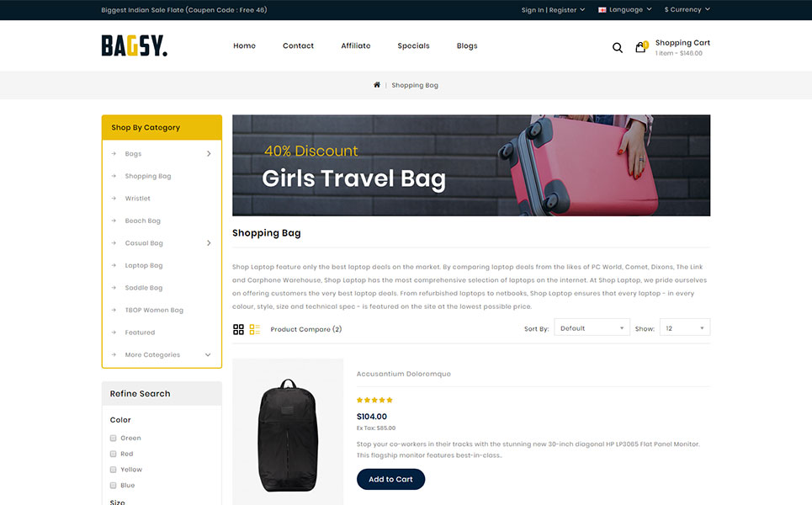
Task: Go to home via breadcrumb house icon
Action: coord(377,85)
